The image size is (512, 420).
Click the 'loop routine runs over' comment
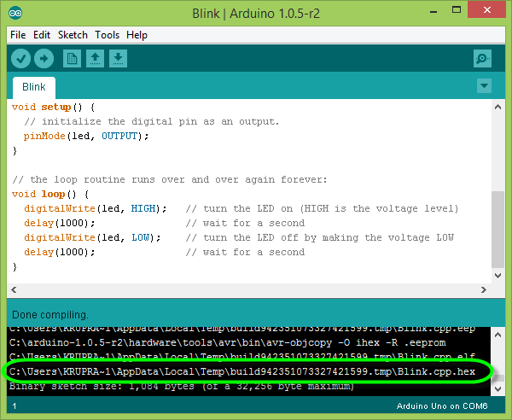pyautogui.click(x=170, y=179)
